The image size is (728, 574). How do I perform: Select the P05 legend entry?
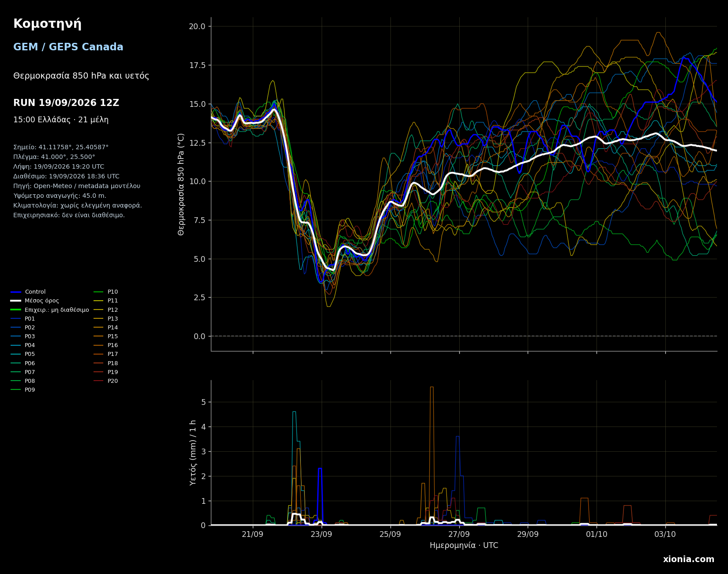[x=23, y=354]
